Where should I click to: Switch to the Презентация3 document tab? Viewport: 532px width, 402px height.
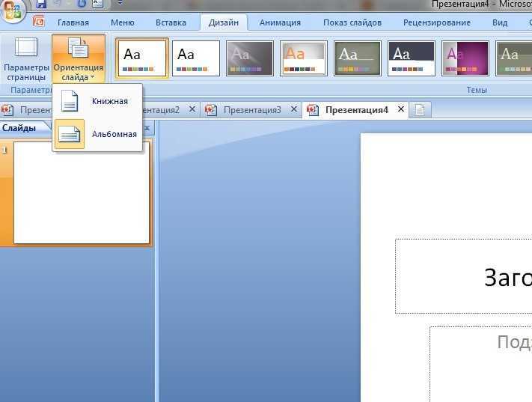252,110
